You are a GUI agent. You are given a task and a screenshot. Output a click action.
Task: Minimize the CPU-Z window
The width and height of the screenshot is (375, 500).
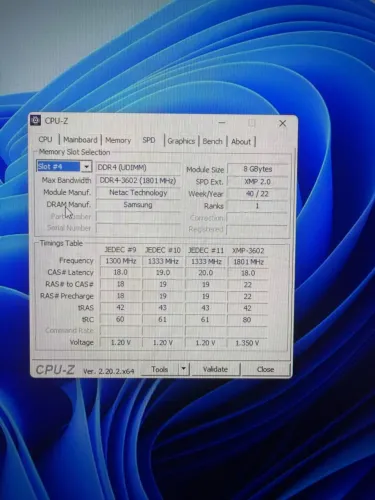(x=222, y=123)
